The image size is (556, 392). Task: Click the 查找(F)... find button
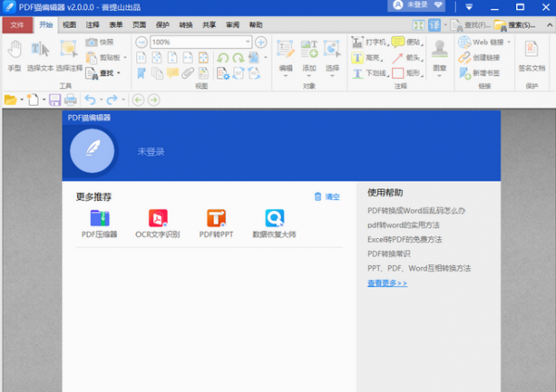(x=471, y=25)
